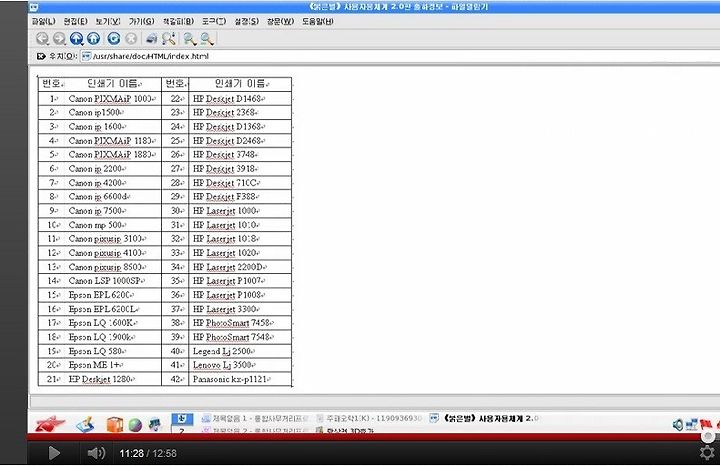Click the 11:28 / 12:58 video time display
This screenshot has height=466, width=720.
[148, 453]
